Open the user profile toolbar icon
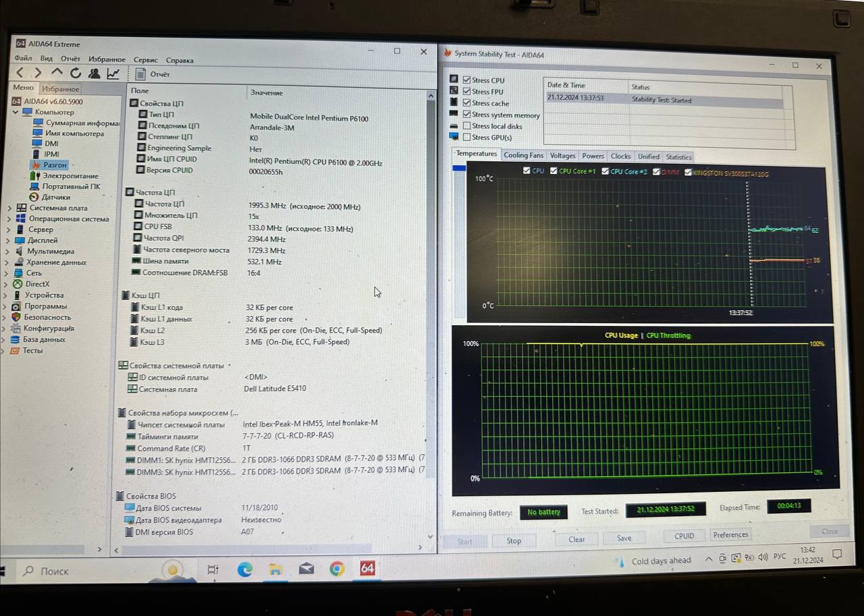Screen dimensions: 864x616 (94, 73)
